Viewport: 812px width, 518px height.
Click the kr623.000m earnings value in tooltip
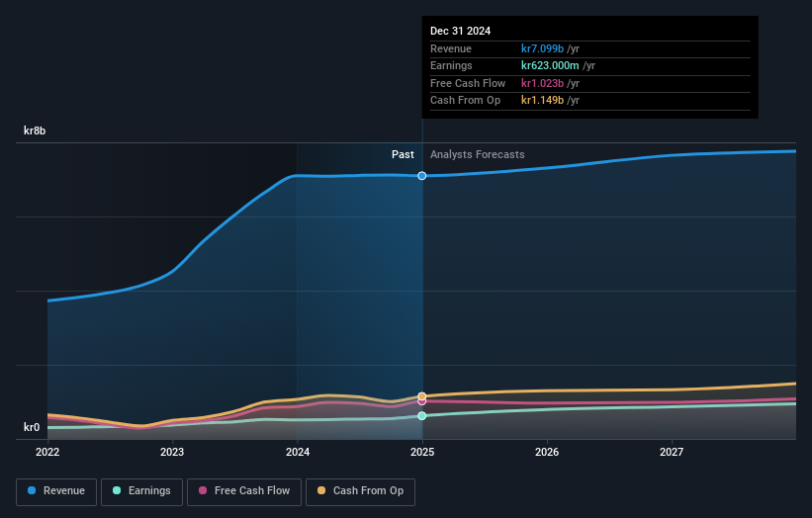click(550, 65)
